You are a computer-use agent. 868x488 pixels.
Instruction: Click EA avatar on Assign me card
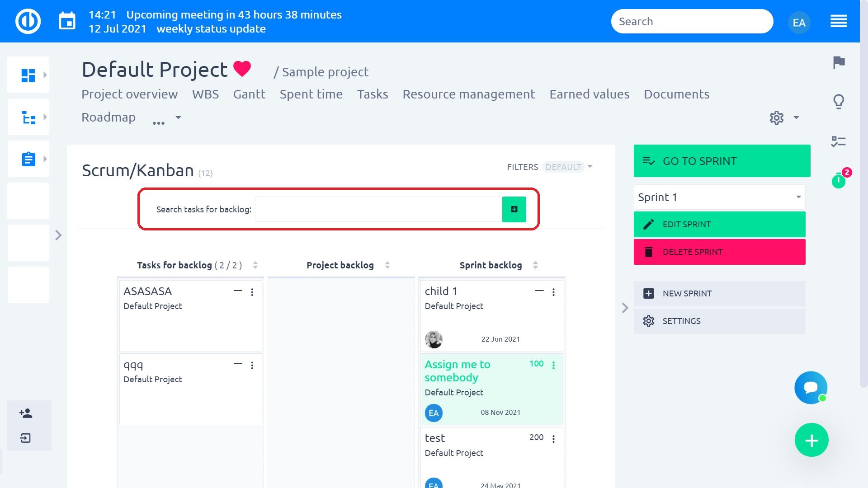[434, 413]
